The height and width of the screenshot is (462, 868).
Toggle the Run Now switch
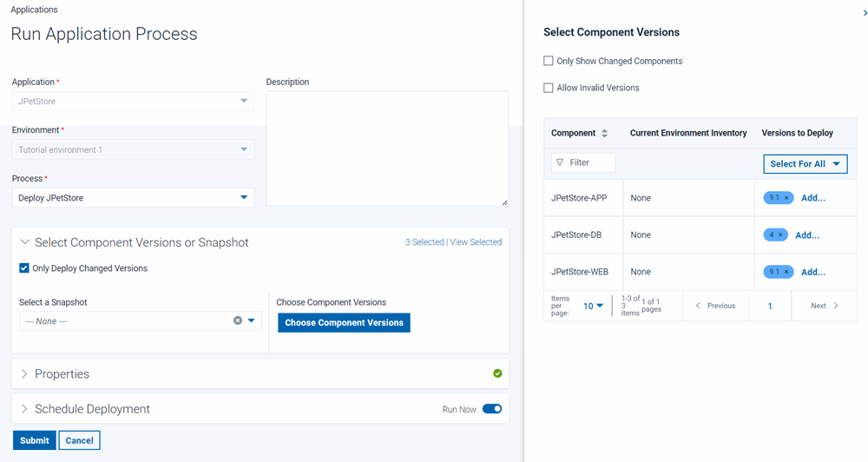point(492,409)
